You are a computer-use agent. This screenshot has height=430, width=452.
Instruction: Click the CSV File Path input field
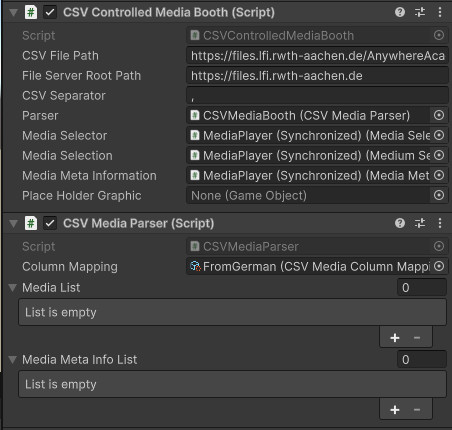(x=317, y=56)
